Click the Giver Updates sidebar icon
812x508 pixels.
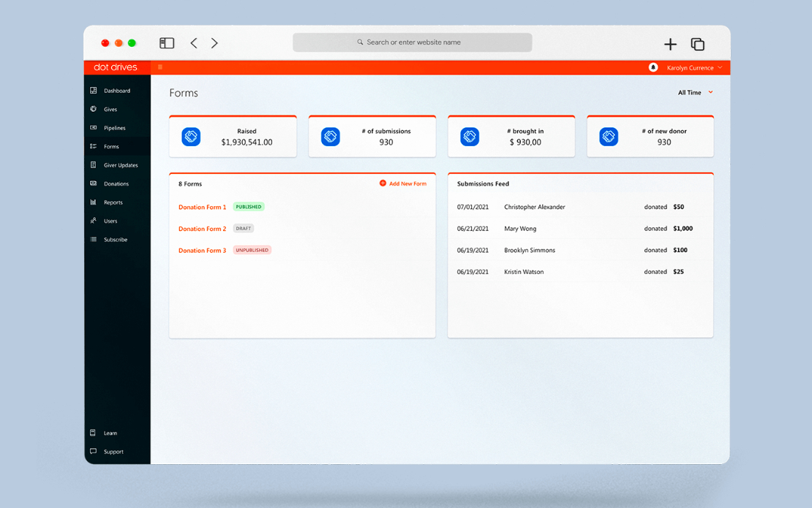[x=93, y=165]
